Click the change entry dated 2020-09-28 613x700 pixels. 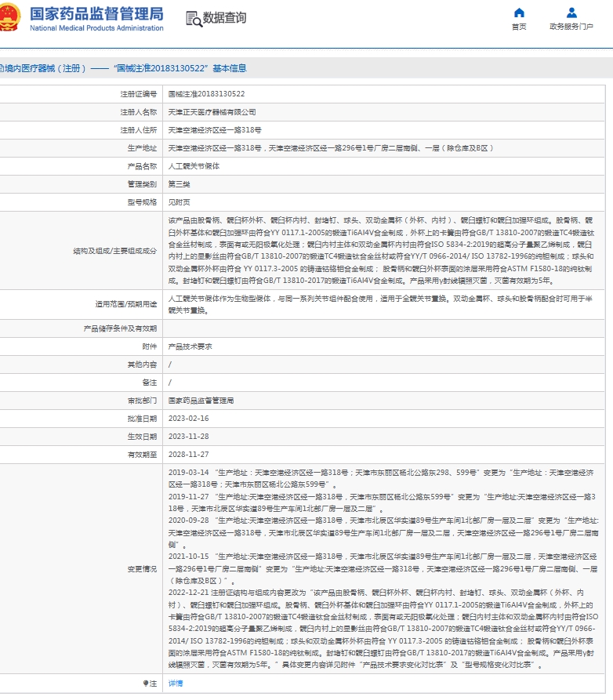tap(383, 532)
